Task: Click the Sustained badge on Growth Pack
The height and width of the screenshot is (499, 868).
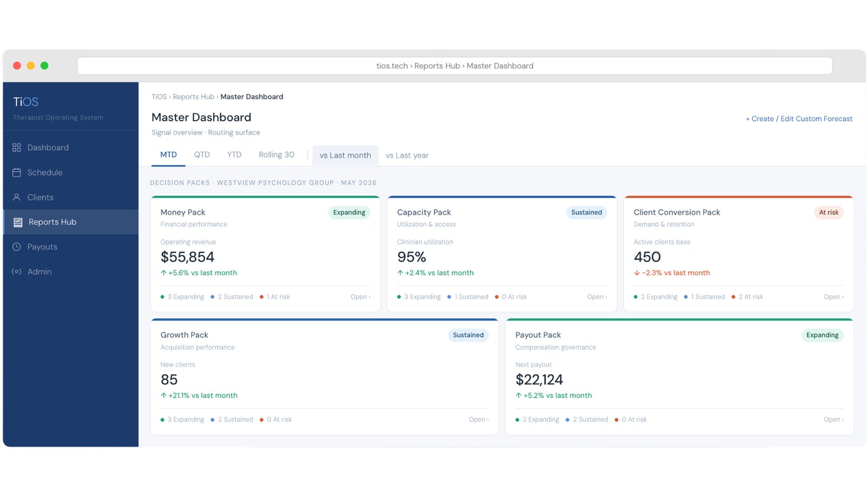Action: point(468,335)
